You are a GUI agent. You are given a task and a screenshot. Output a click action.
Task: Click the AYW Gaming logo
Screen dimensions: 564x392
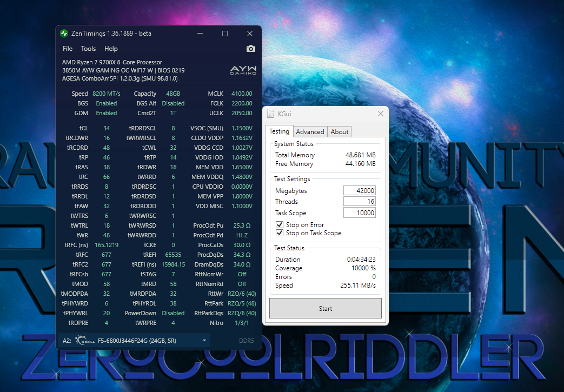pyautogui.click(x=243, y=70)
